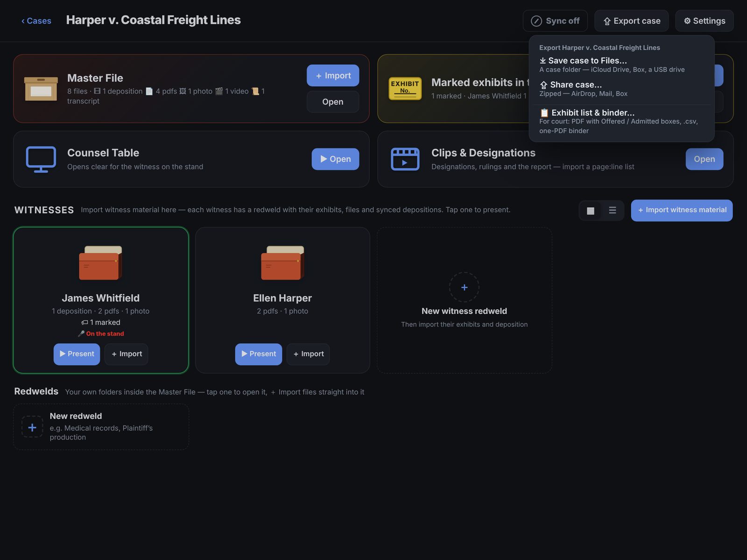
Task: Click the Master File box icon
Action: click(x=41, y=89)
